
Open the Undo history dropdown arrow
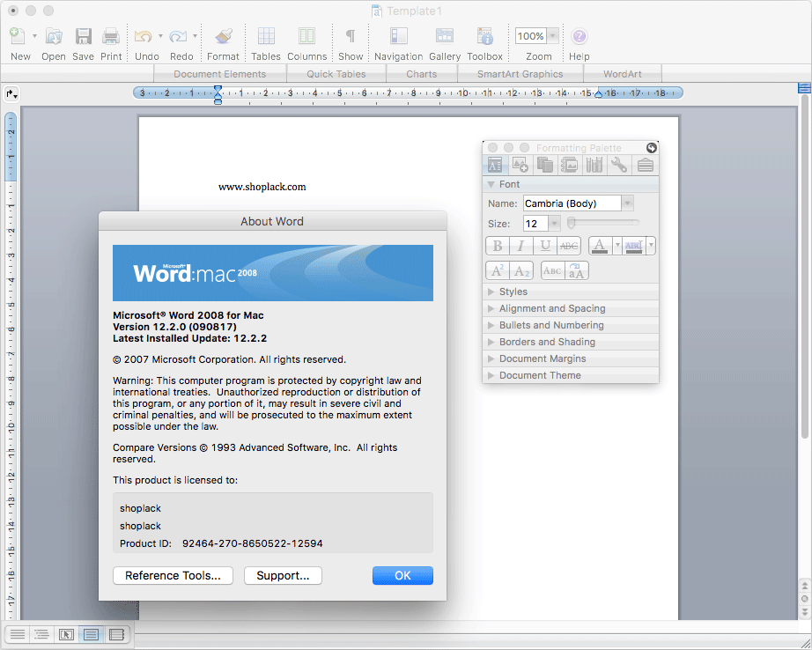pyautogui.click(x=160, y=36)
